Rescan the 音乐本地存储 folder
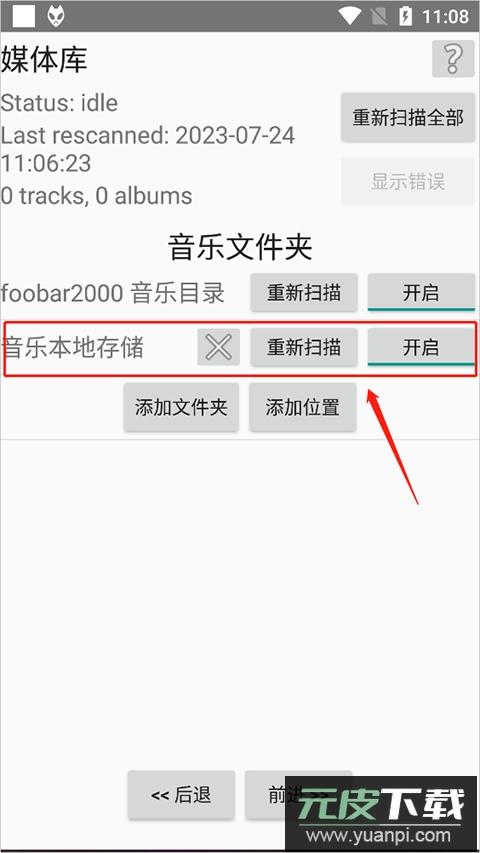Viewport: 480px width, 853px height. (304, 347)
